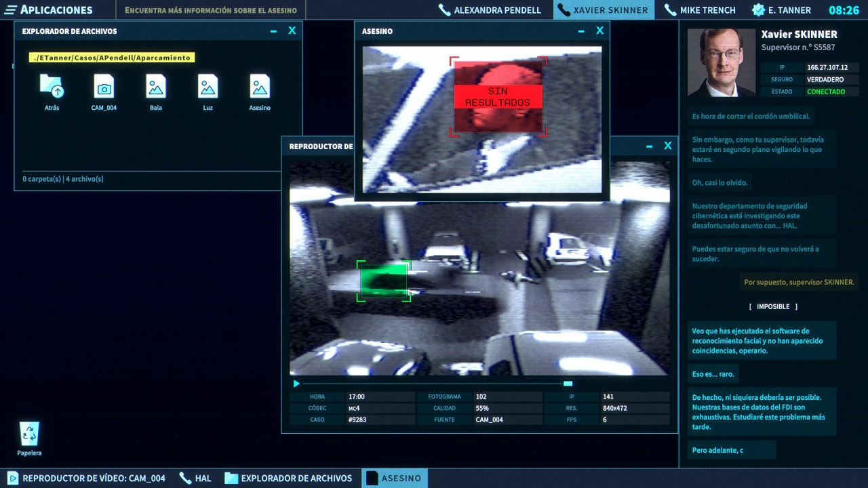The height and width of the screenshot is (488, 868).
Task: Click the [ IMPOSIBLE ] chat response
Action: pos(773,306)
